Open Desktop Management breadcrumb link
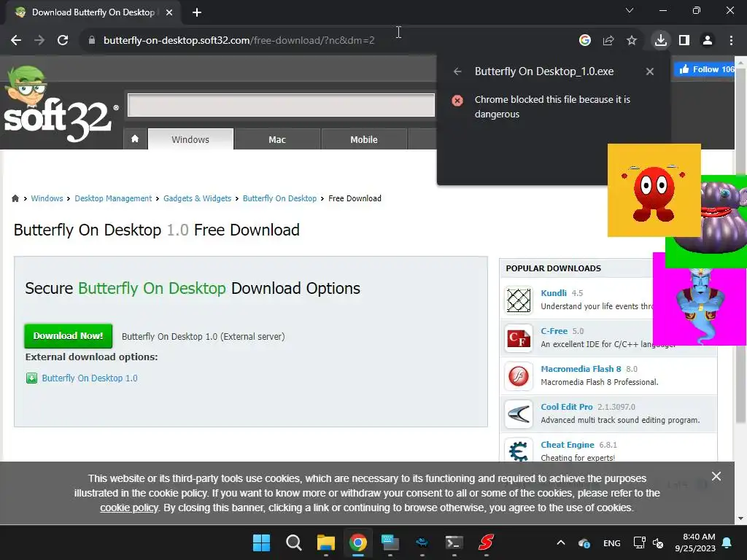This screenshot has height=560, width=747. pos(113,198)
